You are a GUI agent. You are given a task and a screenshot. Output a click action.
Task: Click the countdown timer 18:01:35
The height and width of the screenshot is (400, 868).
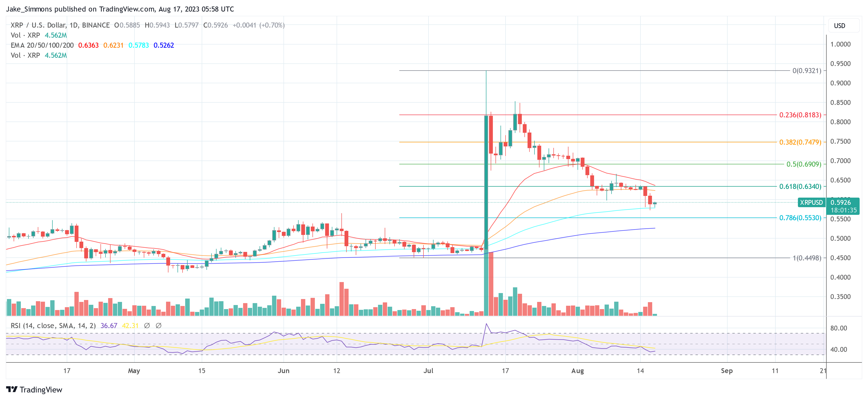(843, 210)
